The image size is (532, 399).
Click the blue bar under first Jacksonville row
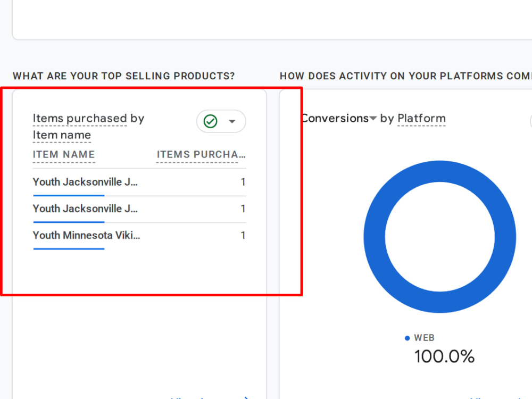[69, 195]
